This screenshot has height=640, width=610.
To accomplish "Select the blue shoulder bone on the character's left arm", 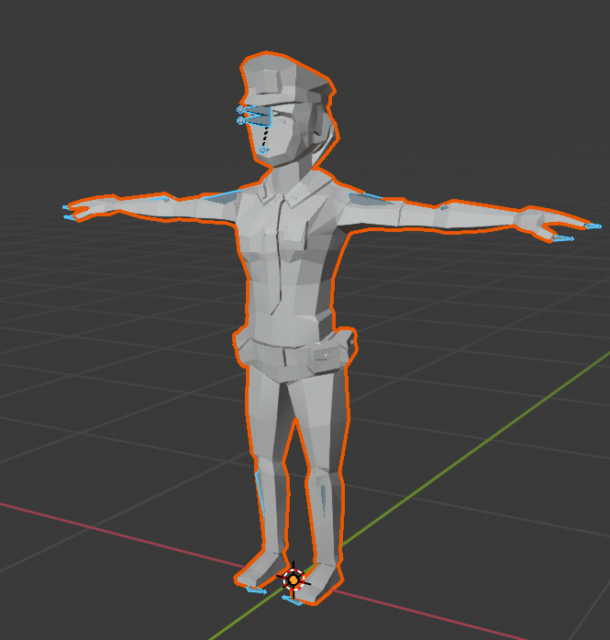I will click(365, 199).
